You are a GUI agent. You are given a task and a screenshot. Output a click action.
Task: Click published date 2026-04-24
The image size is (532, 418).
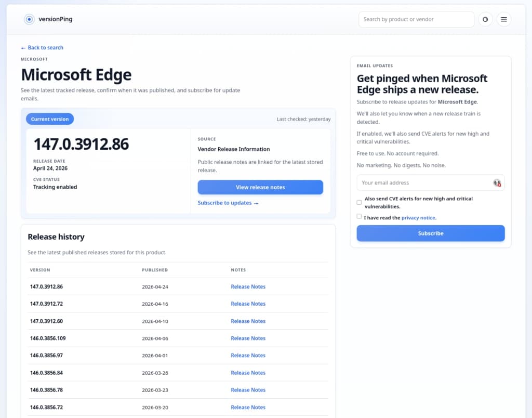pos(155,286)
